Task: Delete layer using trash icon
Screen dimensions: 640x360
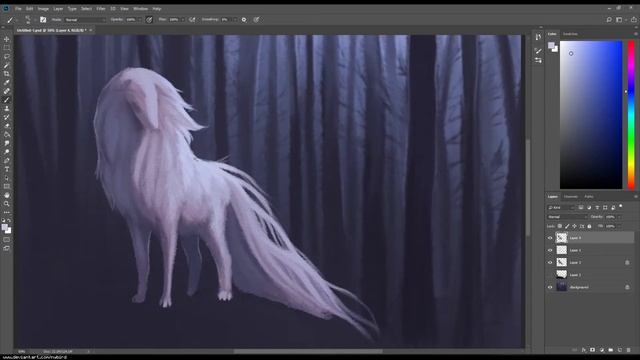Action: [x=629, y=350]
